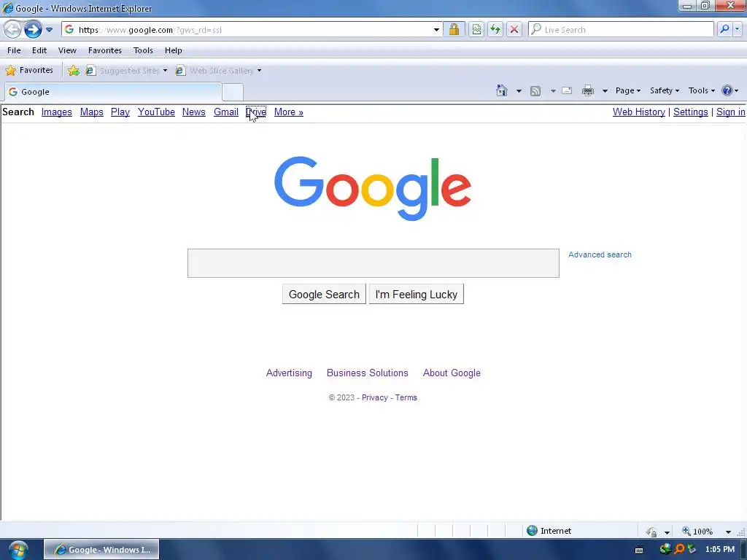Viewport: 747px width, 560px height.
Task: Expand the address bar autocomplete dropdown
Action: 436,29
